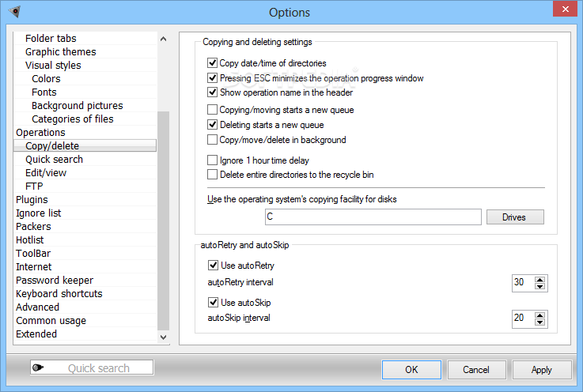The image size is (583, 392).
Task: Confirm settings with OK button
Action: 411,370
